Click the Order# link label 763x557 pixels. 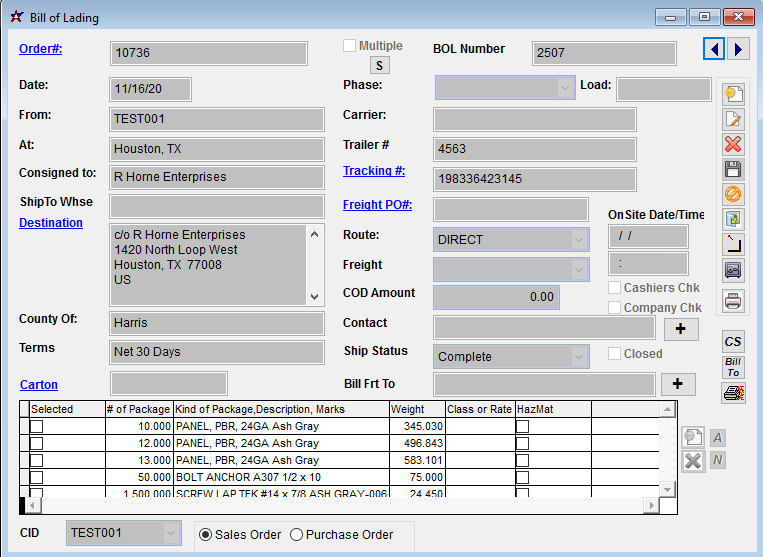pyautogui.click(x=40, y=48)
